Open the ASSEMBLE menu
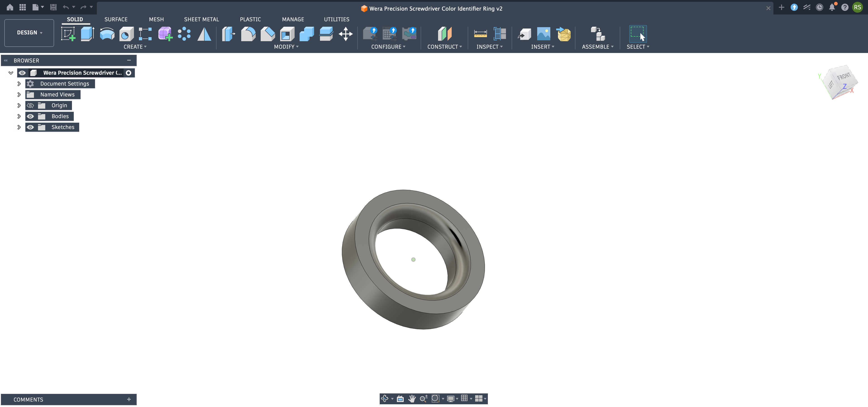868x407 pixels. (x=597, y=47)
